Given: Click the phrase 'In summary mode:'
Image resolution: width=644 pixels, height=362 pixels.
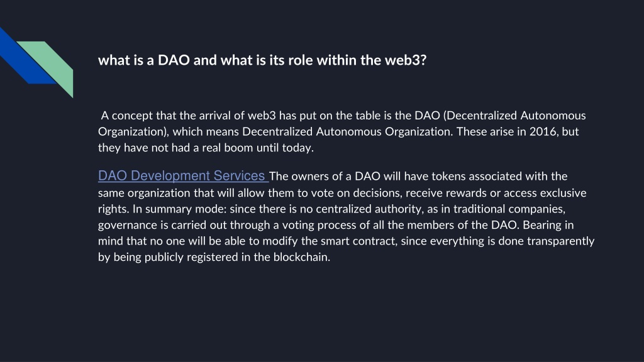Looking at the screenshot, I should [x=179, y=209].
